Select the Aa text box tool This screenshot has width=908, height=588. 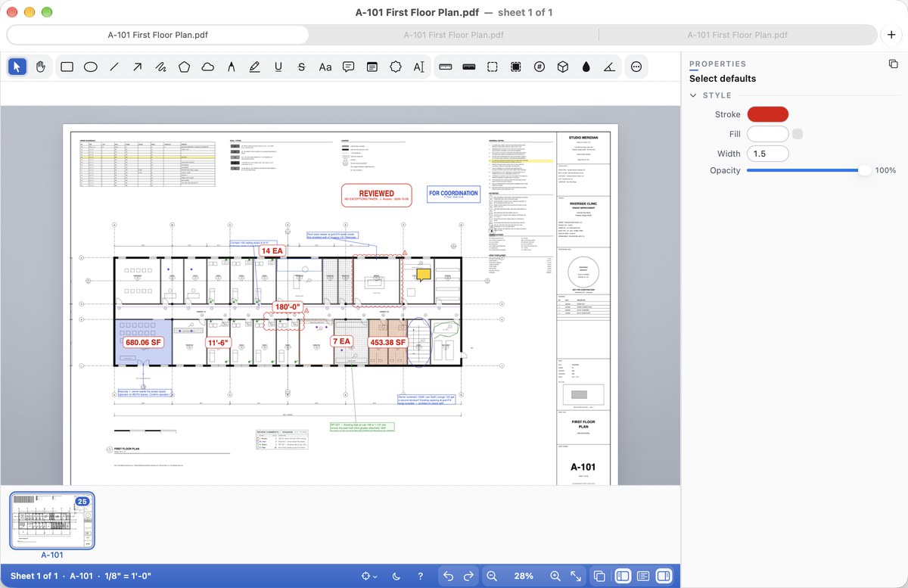325,67
